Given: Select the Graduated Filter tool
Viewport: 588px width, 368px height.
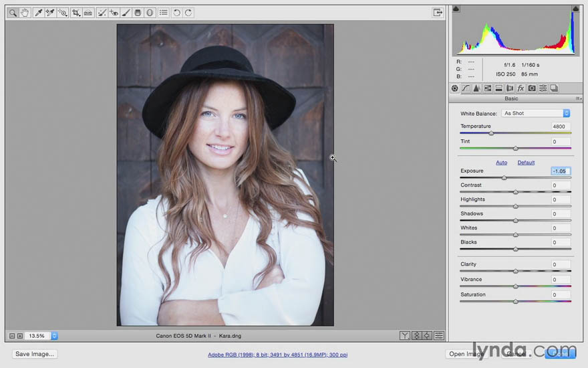Looking at the screenshot, I should coord(138,13).
